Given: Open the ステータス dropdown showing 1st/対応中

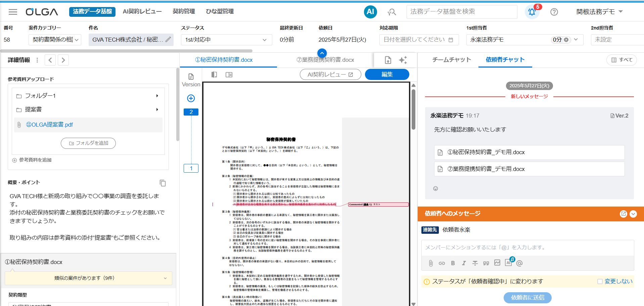Looking at the screenshot, I should 226,40.
